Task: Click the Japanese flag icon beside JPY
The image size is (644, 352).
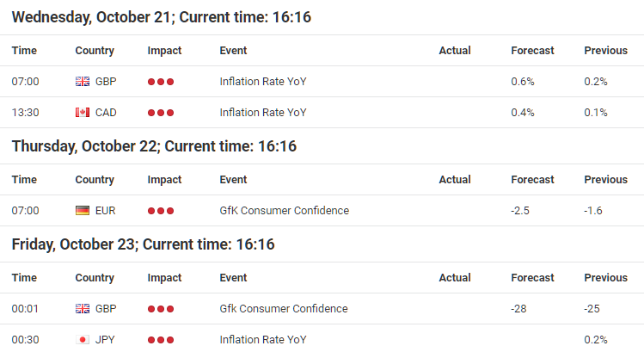Action: pyautogui.click(x=83, y=340)
